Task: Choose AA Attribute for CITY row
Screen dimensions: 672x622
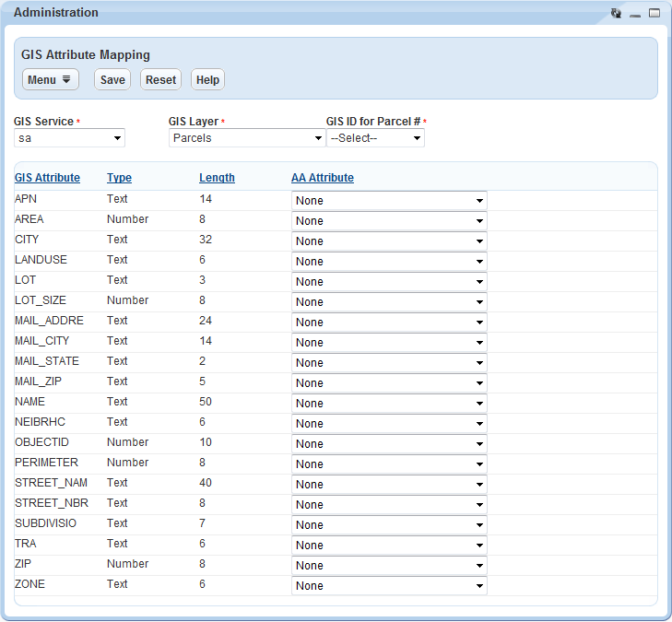Action: [389, 241]
